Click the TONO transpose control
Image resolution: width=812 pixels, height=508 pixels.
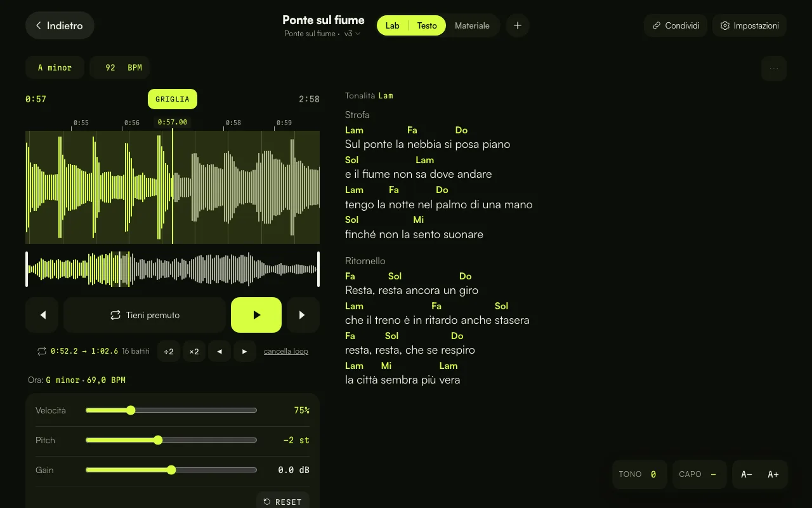[639, 474]
